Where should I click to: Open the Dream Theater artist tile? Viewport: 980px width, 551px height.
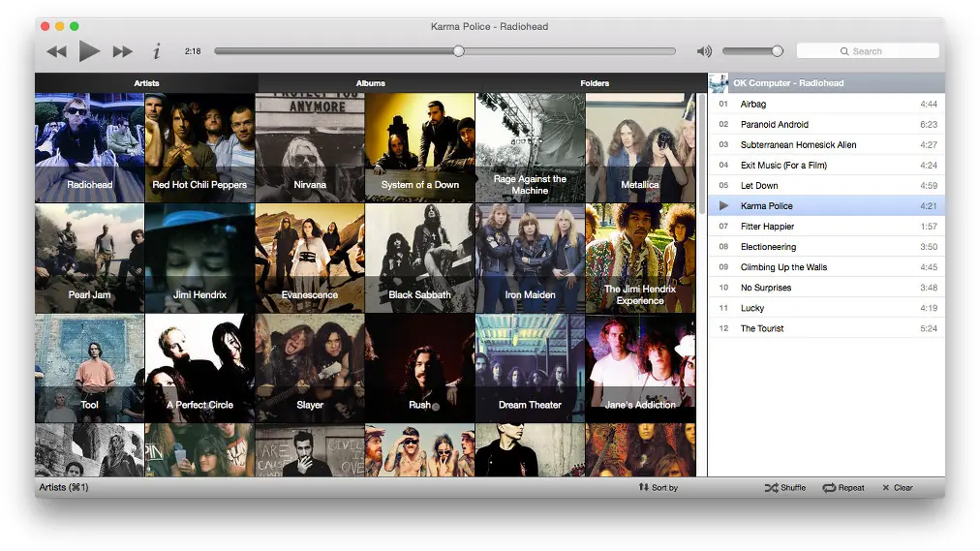click(530, 368)
